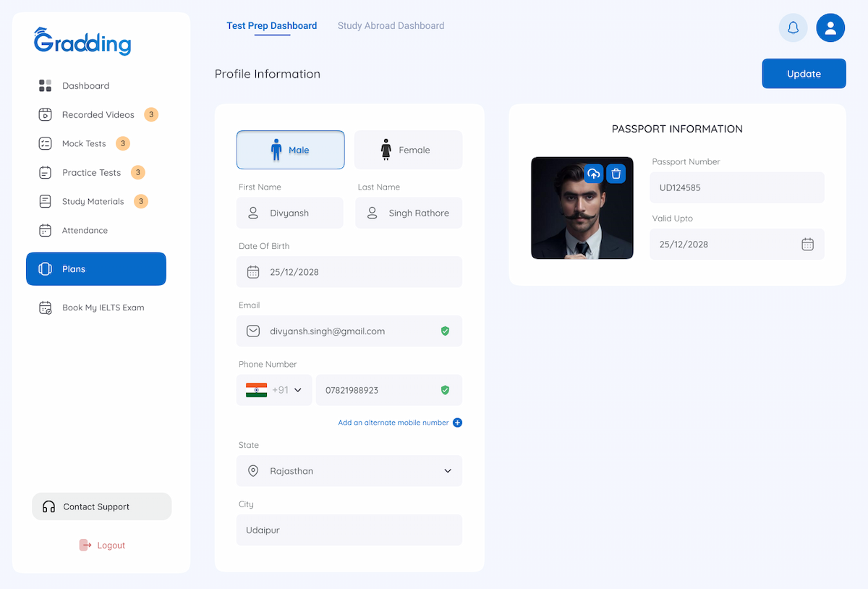Image resolution: width=868 pixels, height=589 pixels.
Task: Click Add an alternate mobile number link
Action: coord(393,423)
